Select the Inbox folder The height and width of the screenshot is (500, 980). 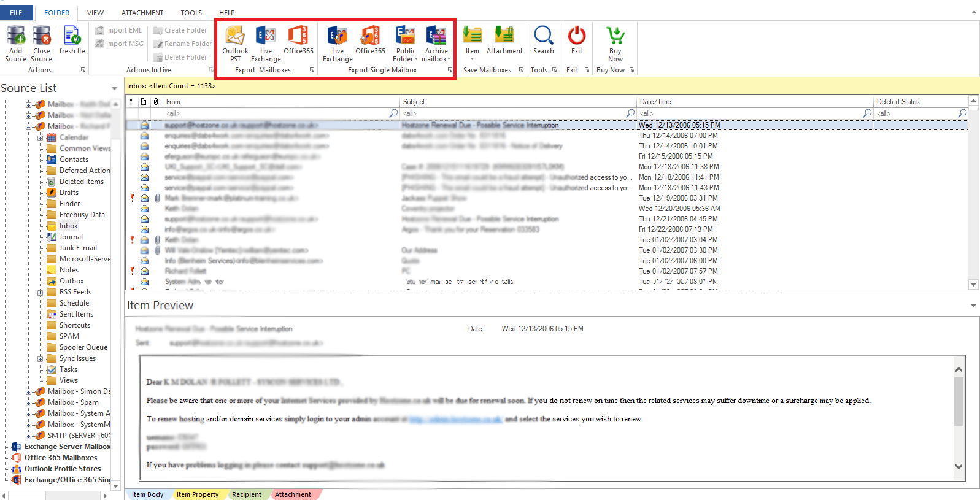pyautogui.click(x=69, y=226)
